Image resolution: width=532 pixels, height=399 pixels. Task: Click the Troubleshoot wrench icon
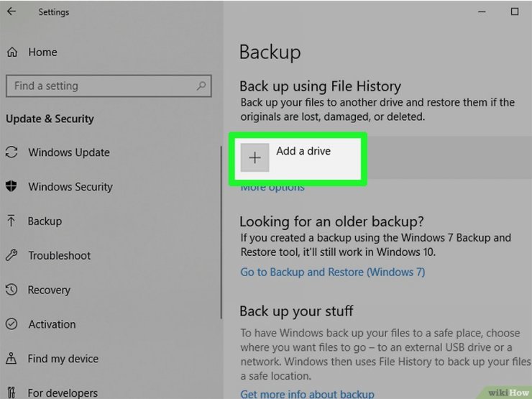click(x=12, y=254)
